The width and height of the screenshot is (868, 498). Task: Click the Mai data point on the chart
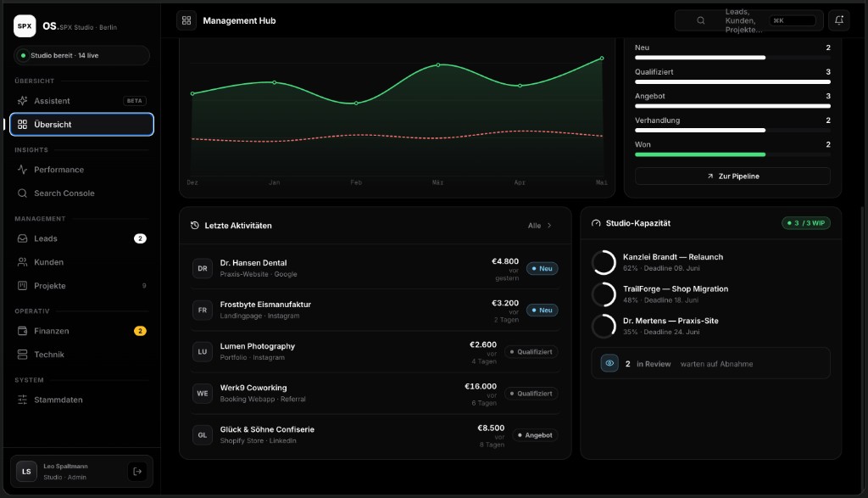(602, 59)
